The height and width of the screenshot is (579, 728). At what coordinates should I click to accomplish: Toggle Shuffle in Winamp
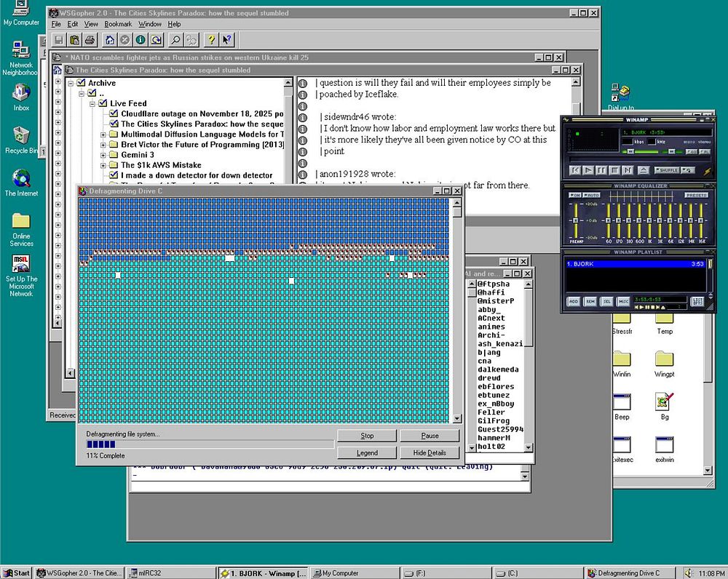pyautogui.click(x=667, y=170)
